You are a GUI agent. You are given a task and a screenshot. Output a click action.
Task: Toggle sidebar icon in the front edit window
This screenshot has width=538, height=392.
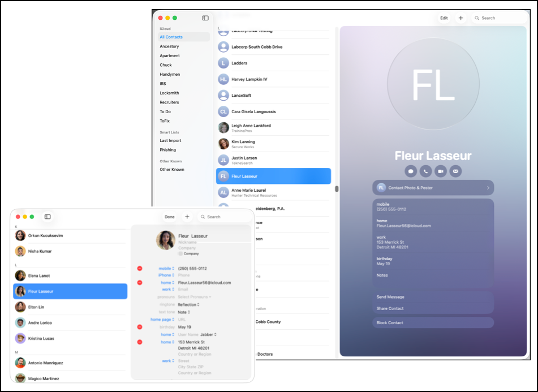[48, 217]
